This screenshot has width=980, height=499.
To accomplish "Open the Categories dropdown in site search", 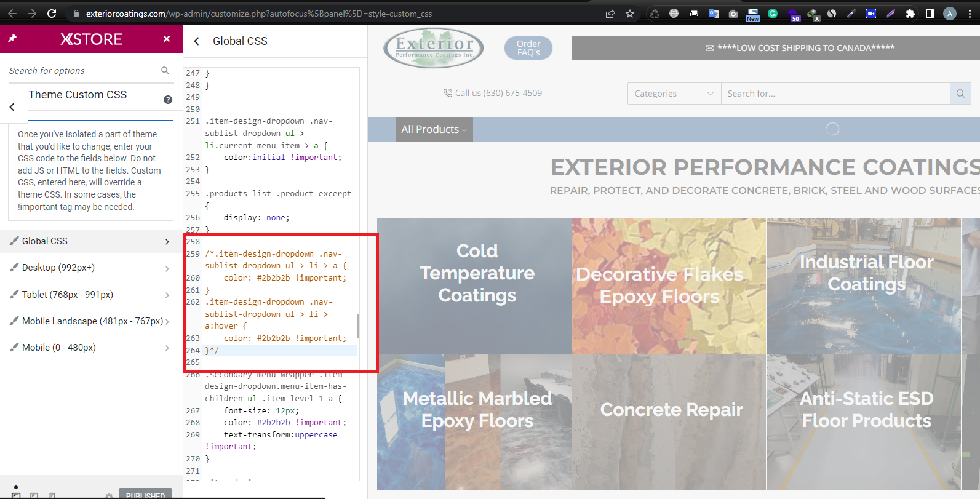I will [674, 94].
